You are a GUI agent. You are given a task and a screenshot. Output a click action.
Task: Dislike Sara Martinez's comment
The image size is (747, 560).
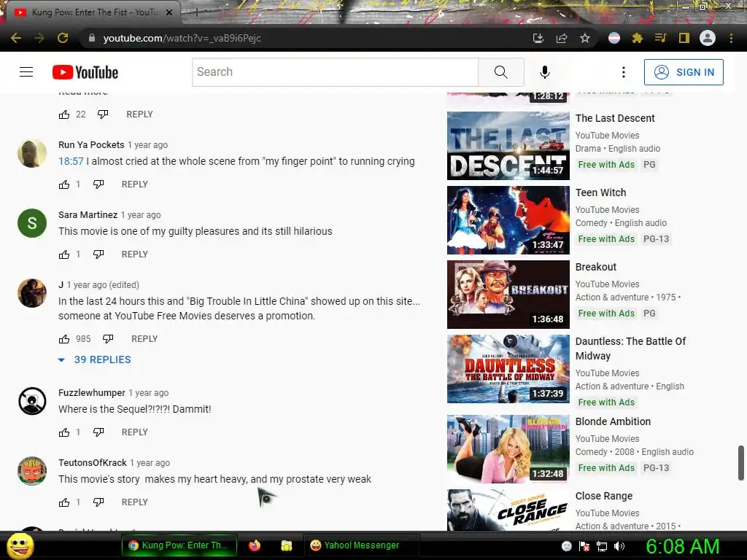click(x=98, y=254)
